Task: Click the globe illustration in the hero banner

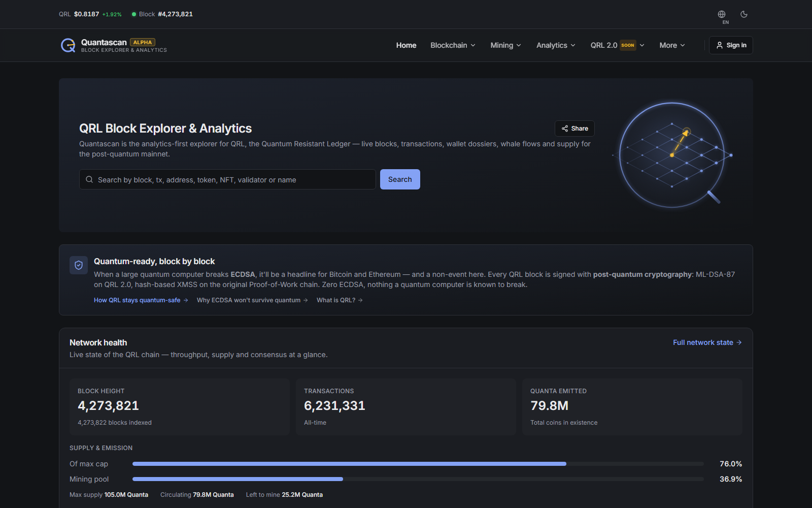Action: point(672,155)
